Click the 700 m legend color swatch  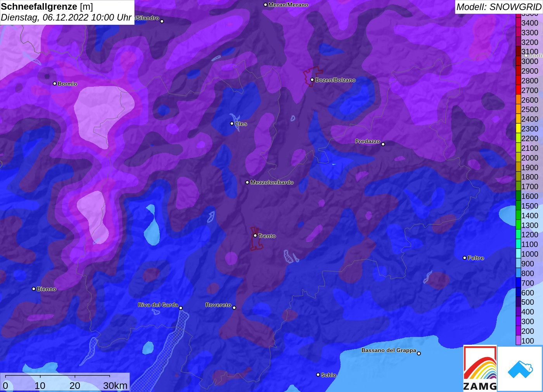(518, 283)
